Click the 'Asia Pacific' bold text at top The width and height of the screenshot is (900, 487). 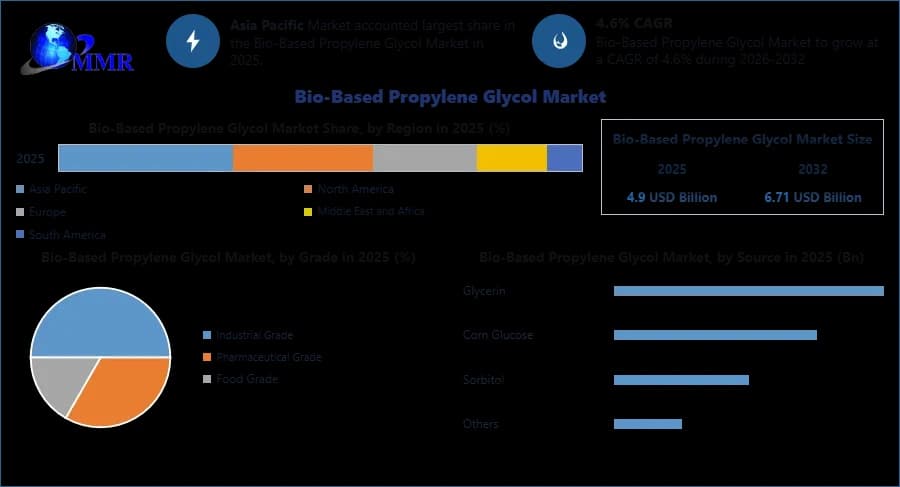[x=267, y=25]
